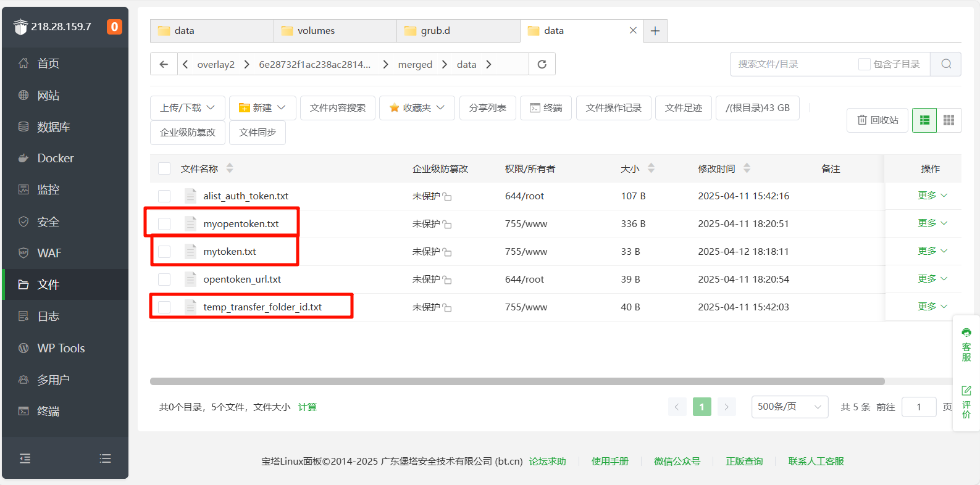Check the mytoken.txt checkbox
This screenshot has width=980, height=485.
(164, 252)
